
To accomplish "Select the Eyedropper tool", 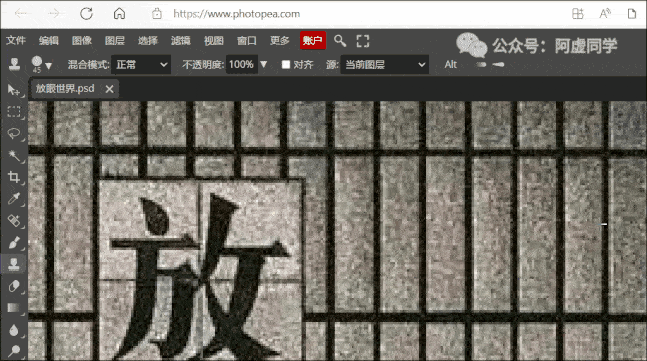I will pos(14,199).
